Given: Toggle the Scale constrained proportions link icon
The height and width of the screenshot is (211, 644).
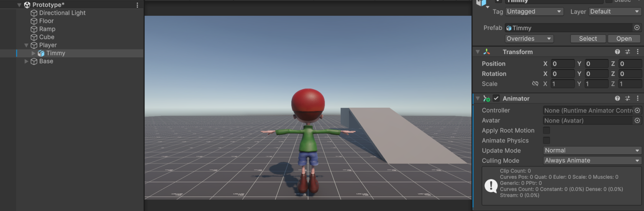Looking at the screenshot, I should [x=535, y=83].
